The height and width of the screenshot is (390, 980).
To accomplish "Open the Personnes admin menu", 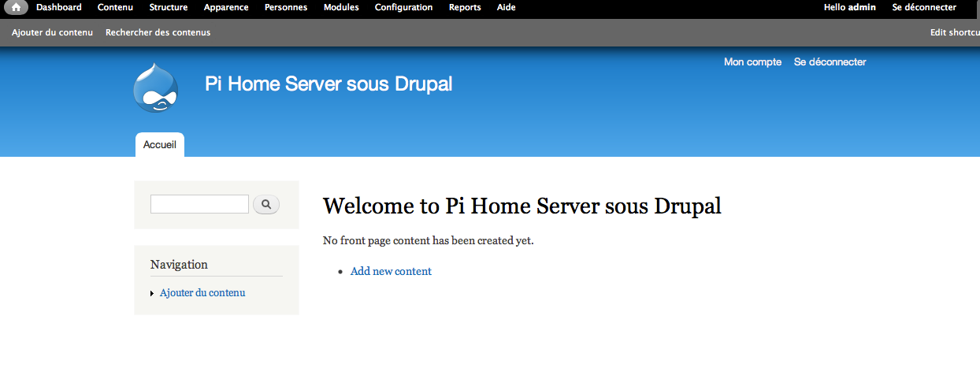I will [286, 7].
